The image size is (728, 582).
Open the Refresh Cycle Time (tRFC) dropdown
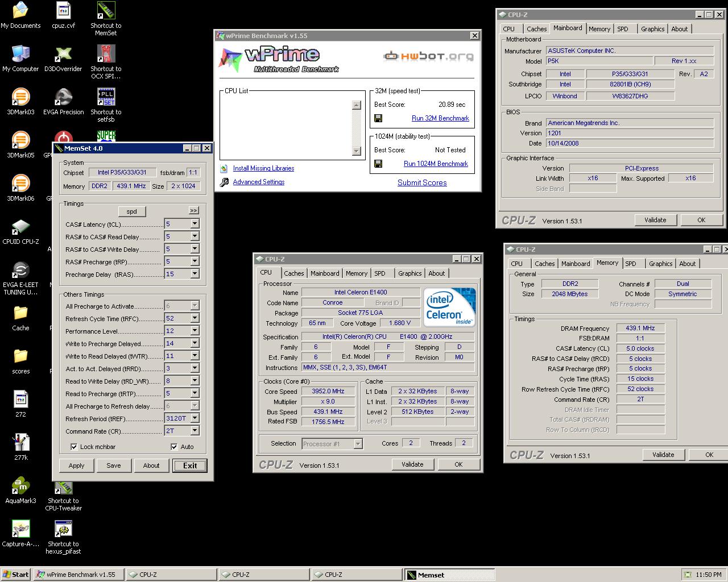pyautogui.click(x=195, y=318)
